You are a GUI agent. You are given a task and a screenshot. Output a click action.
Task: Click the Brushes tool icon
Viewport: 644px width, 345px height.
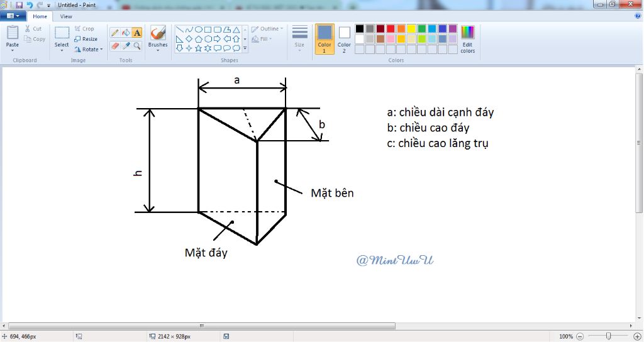(x=158, y=33)
